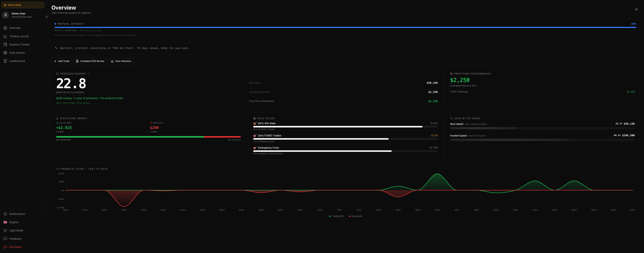Open Demo User account menu
Viewport: 644px width, 253px height.
pyautogui.click(x=19, y=15)
